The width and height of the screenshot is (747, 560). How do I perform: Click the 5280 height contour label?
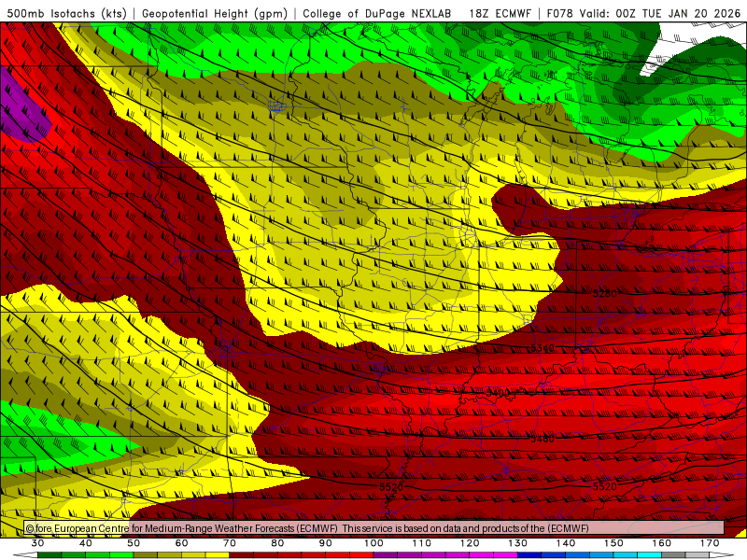click(x=604, y=293)
